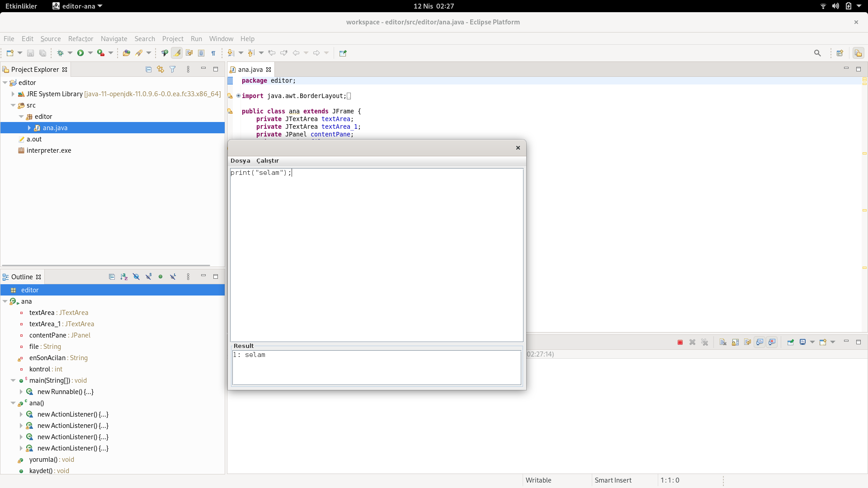Click Display Selected Console monitor icon

(803, 343)
